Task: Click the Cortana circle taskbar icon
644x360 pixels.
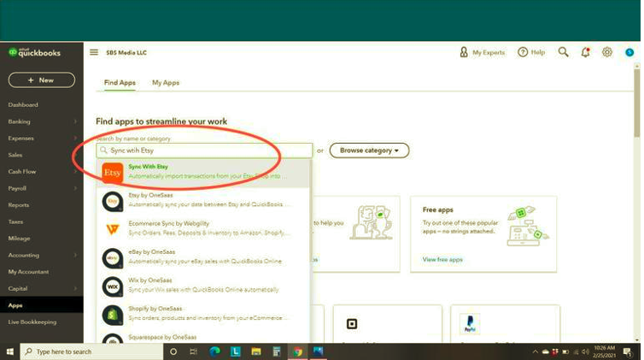Action: [173, 351]
